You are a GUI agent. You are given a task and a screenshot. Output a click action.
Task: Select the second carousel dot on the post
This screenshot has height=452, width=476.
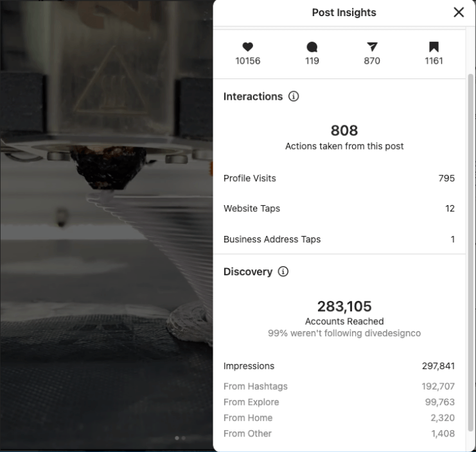183,438
